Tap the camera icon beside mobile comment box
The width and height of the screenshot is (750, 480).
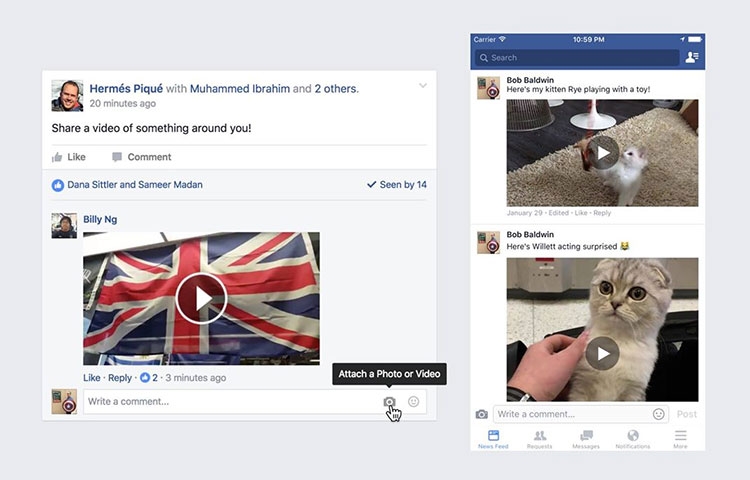click(x=482, y=414)
